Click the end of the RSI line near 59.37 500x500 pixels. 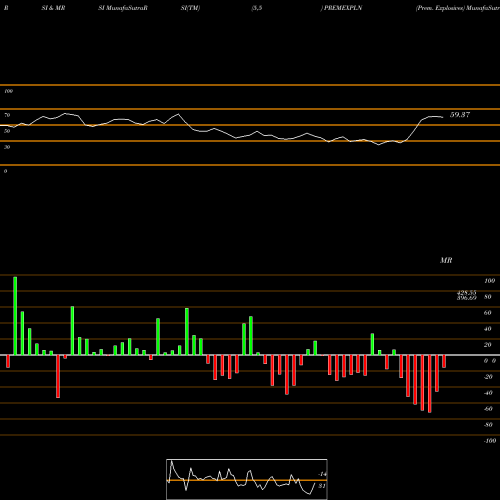[x=442, y=117]
